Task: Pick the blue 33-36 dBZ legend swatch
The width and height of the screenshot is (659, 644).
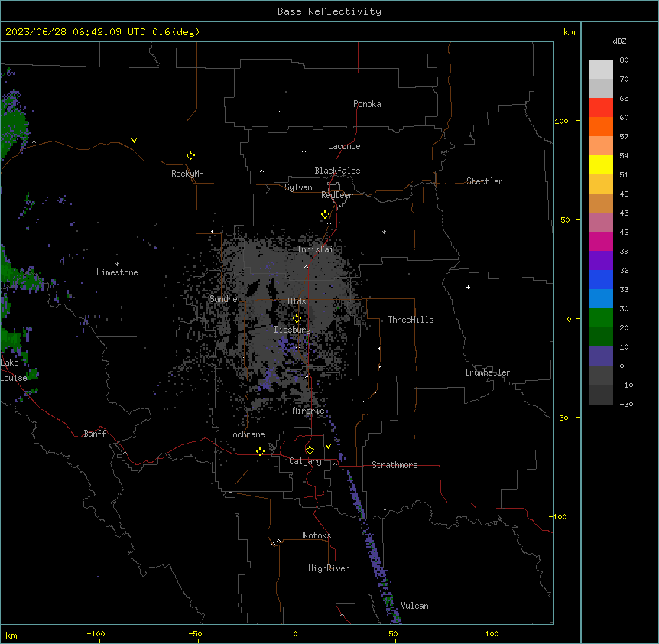Action: 601,279
